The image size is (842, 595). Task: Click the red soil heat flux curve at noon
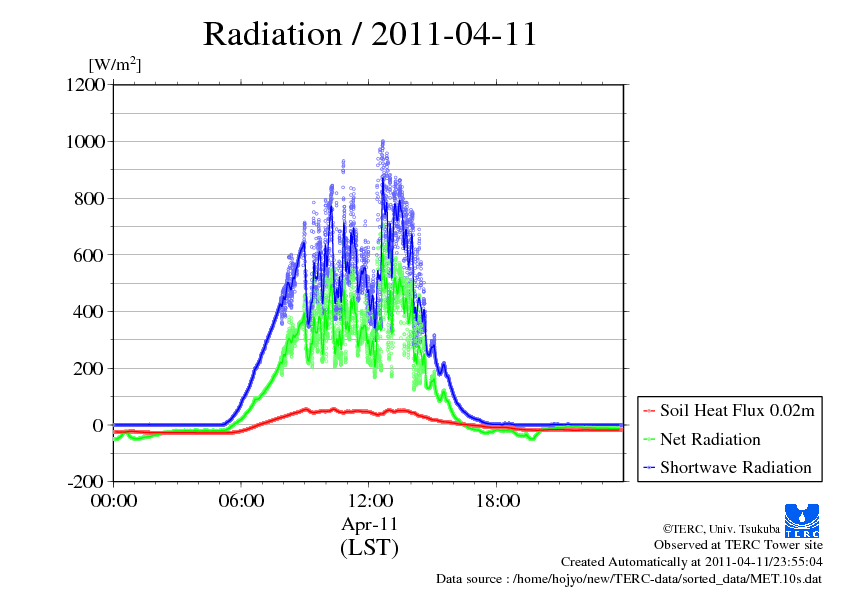point(369,412)
